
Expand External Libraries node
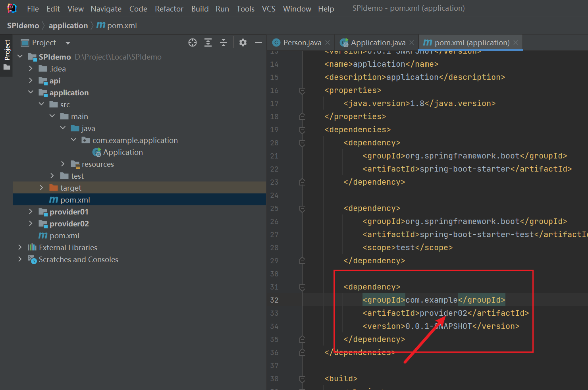(x=20, y=247)
